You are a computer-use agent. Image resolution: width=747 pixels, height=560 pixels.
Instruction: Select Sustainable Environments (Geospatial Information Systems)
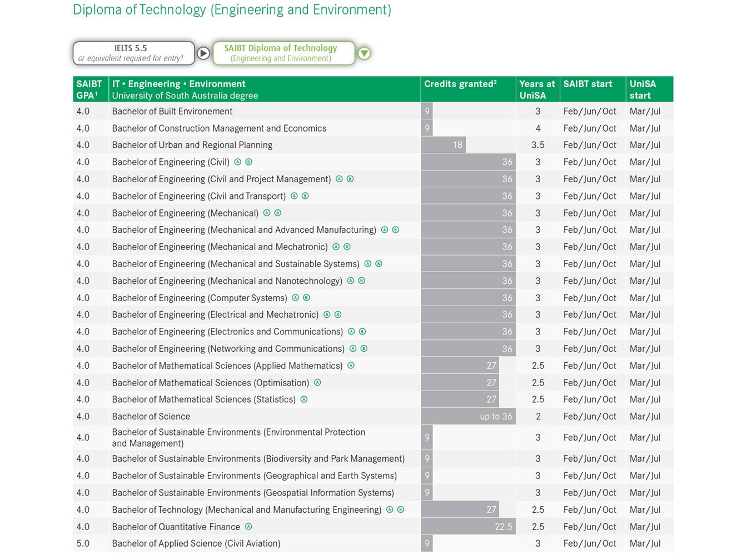coord(253,493)
